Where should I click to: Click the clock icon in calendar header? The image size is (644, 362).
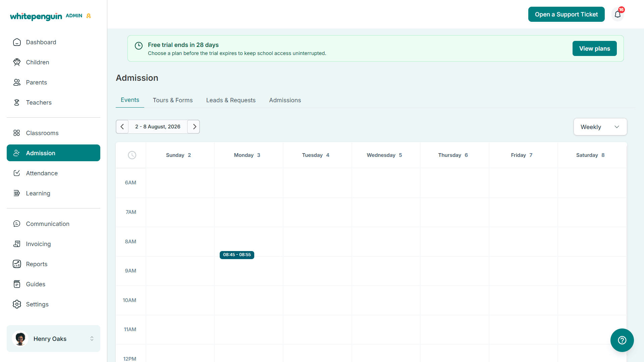(132, 155)
